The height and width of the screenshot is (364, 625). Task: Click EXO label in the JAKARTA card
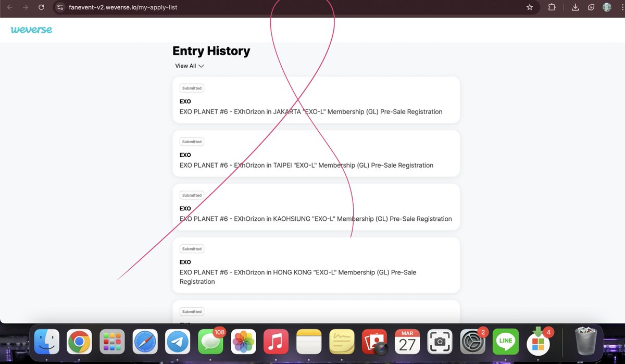[185, 102]
